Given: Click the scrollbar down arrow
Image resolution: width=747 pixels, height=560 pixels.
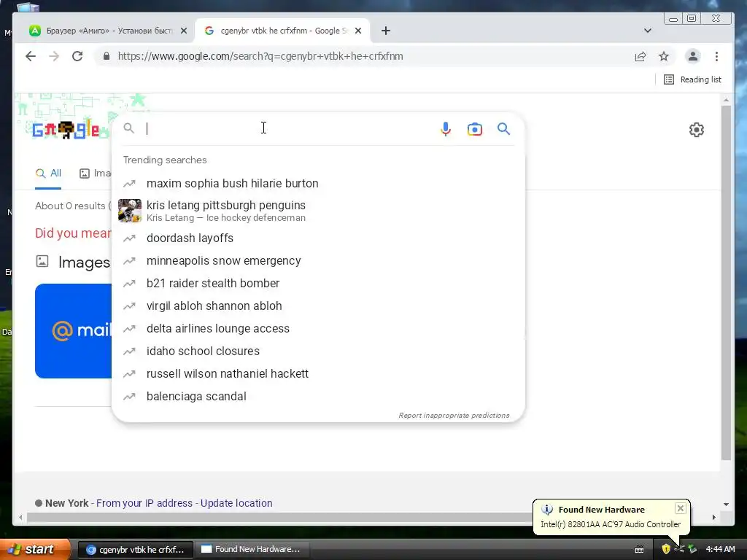Looking at the screenshot, I should [x=726, y=505].
